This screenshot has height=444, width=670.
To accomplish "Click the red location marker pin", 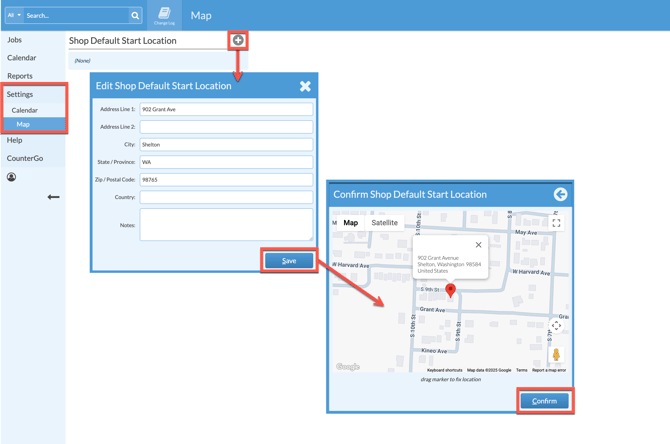I will [x=450, y=290].
